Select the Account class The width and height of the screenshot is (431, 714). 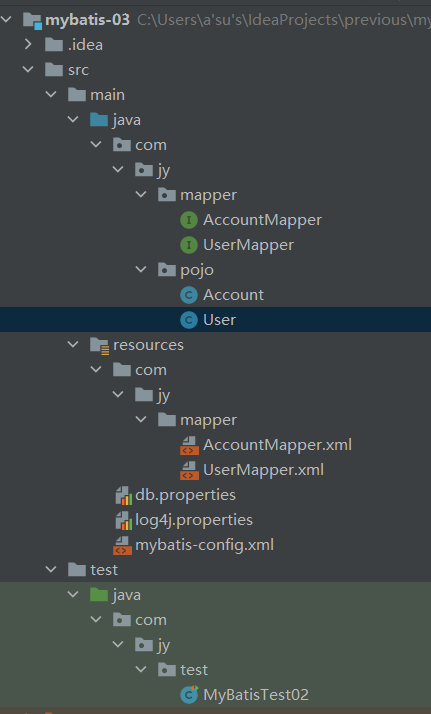click(233, 295)
